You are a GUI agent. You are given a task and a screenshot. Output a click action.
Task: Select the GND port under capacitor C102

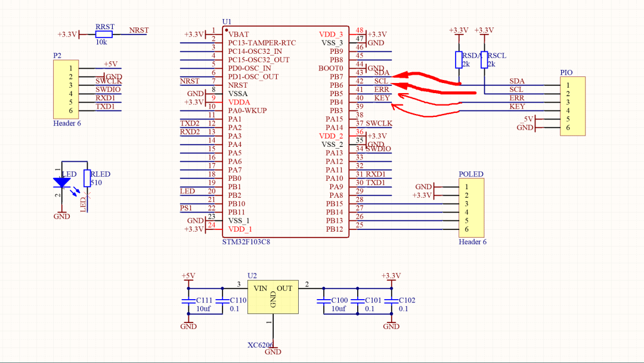click(391, 324)
